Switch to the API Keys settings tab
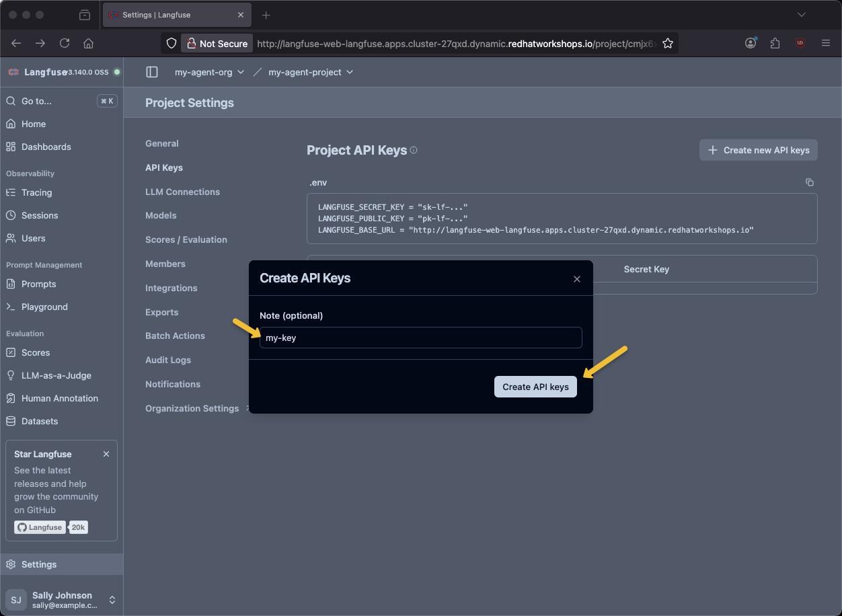This screenshot has height=616, width=842. pyautogui.click(x=164, y=167)
